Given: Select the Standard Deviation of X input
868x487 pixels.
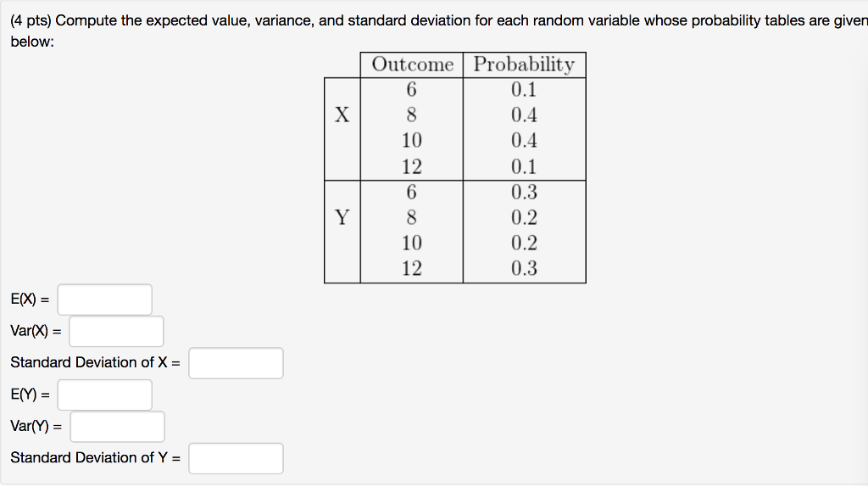Looking at the screenshot, I should pos(236,363).
